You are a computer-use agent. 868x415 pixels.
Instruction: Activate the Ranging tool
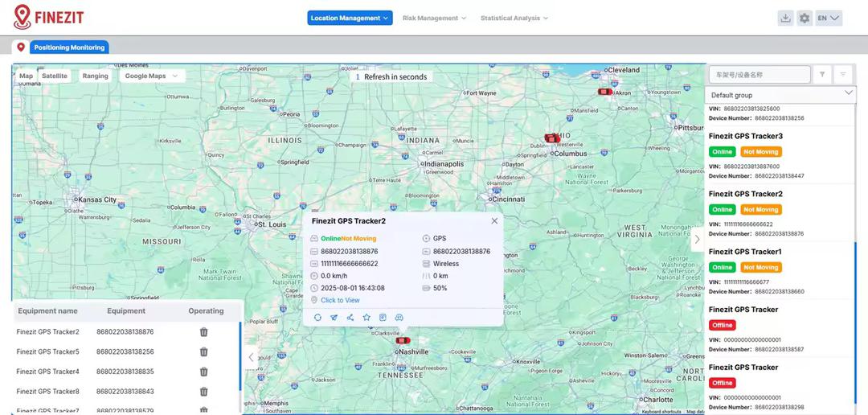tap(95, 76)
